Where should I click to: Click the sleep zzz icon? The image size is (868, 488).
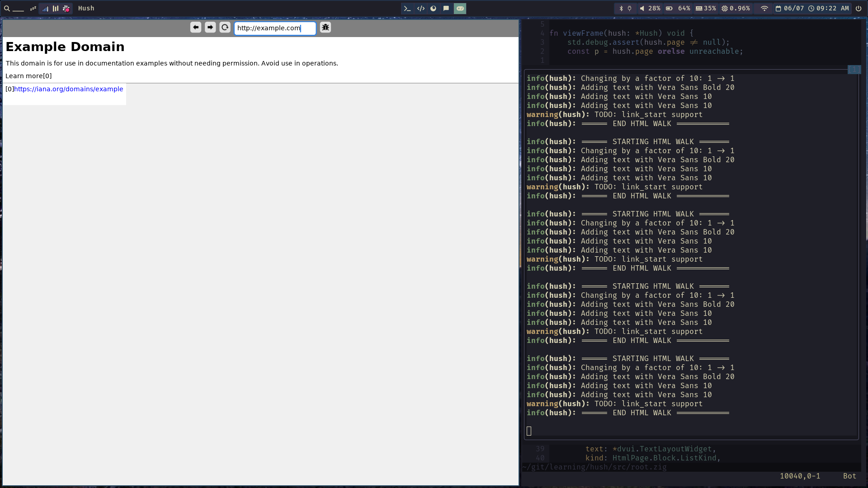(33, 9)
